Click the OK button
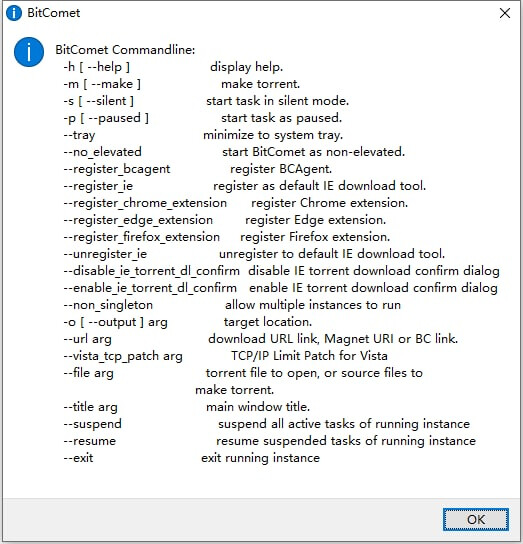This screenshot has height=544, width=523. click(475, 519)
